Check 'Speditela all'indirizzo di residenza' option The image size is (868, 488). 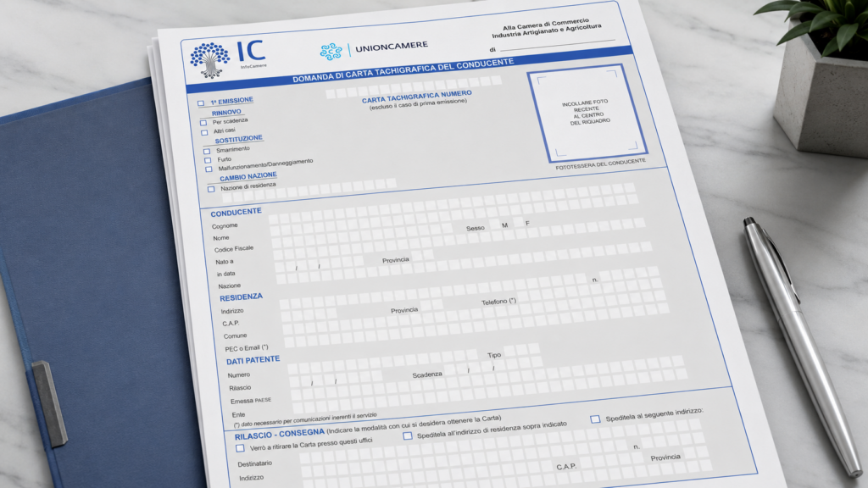[x=408, y=436]
